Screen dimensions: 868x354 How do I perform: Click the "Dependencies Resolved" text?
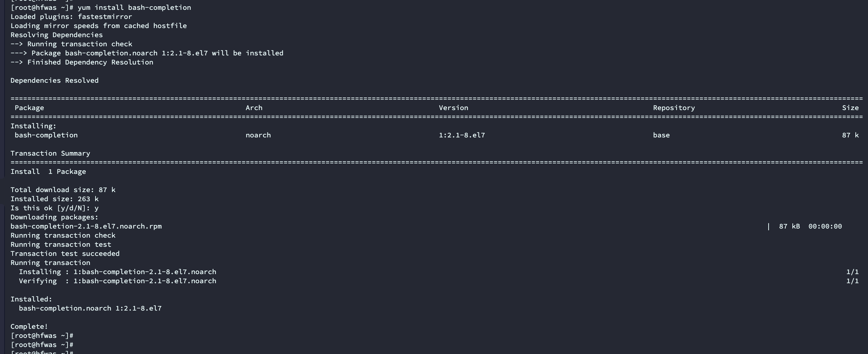click(x=54, y=80)
